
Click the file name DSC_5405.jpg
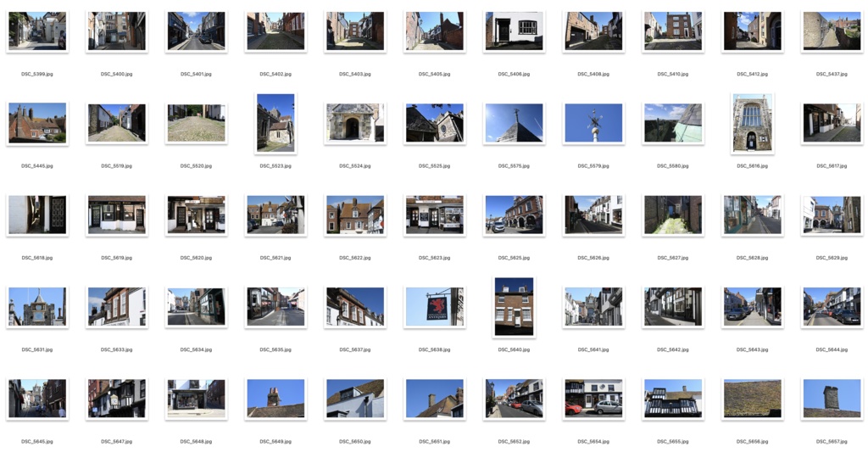pos(435,74)
